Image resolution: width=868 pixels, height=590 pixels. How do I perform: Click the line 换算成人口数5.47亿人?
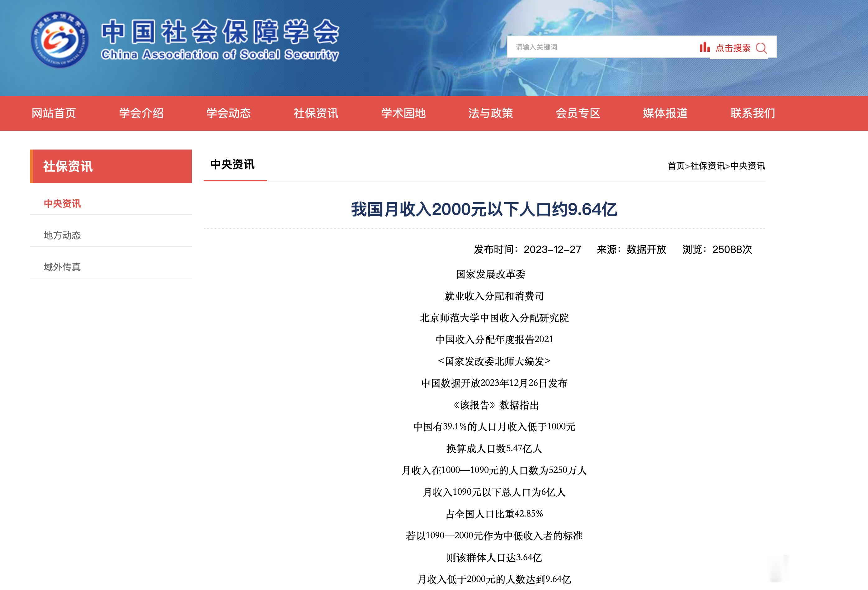pyautogui.click(x=494, y=449)
